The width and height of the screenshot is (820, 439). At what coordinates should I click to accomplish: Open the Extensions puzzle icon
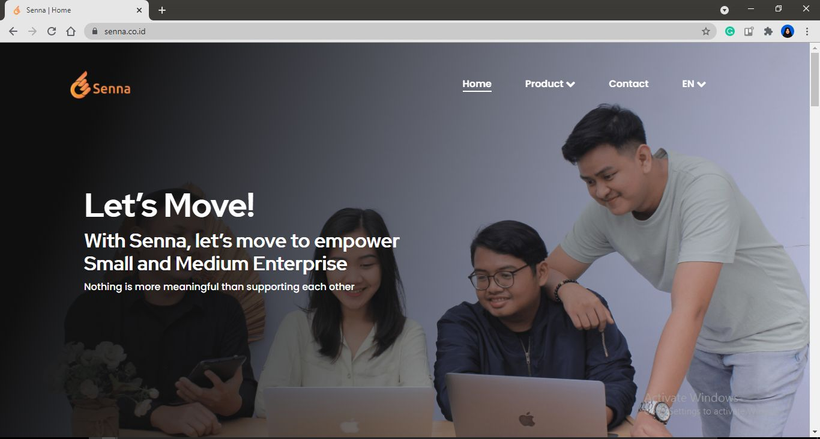pos(768,31)
